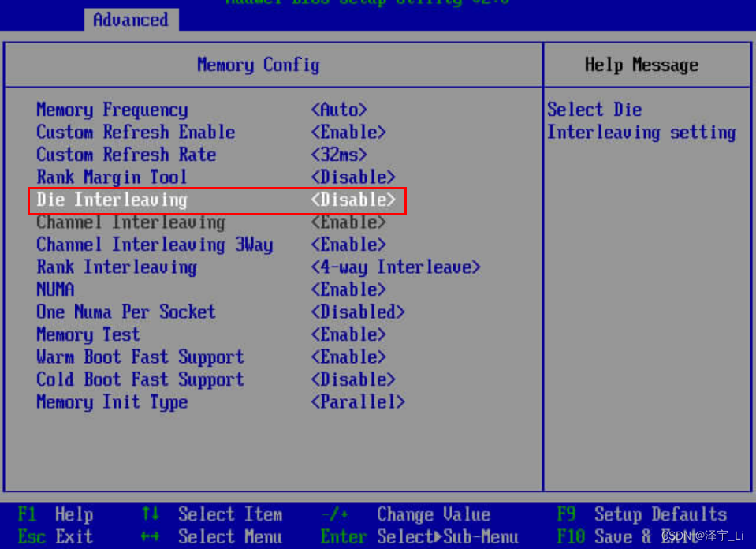Screen dimensions: 756x549
Task: Toggle Memory Test Enable value
Action: [x=348, y=334]
